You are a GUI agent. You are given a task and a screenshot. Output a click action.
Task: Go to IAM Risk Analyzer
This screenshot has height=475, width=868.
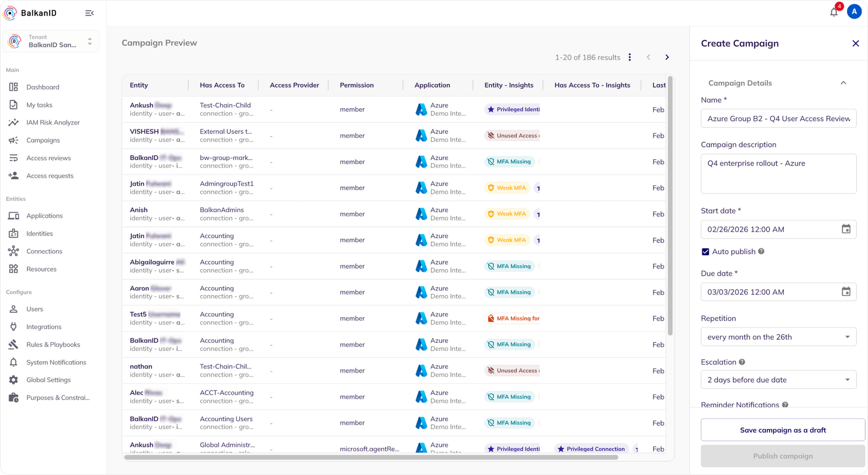[53, 122]
